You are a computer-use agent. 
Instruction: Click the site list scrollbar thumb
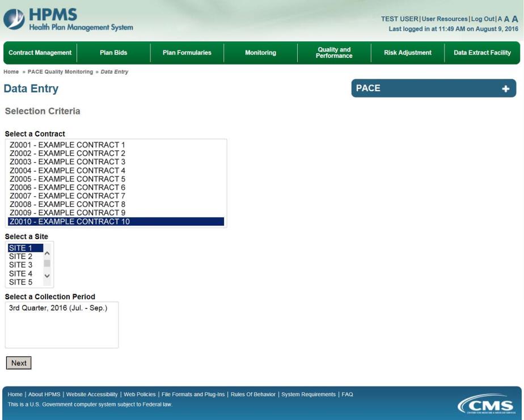coord(47,264)
